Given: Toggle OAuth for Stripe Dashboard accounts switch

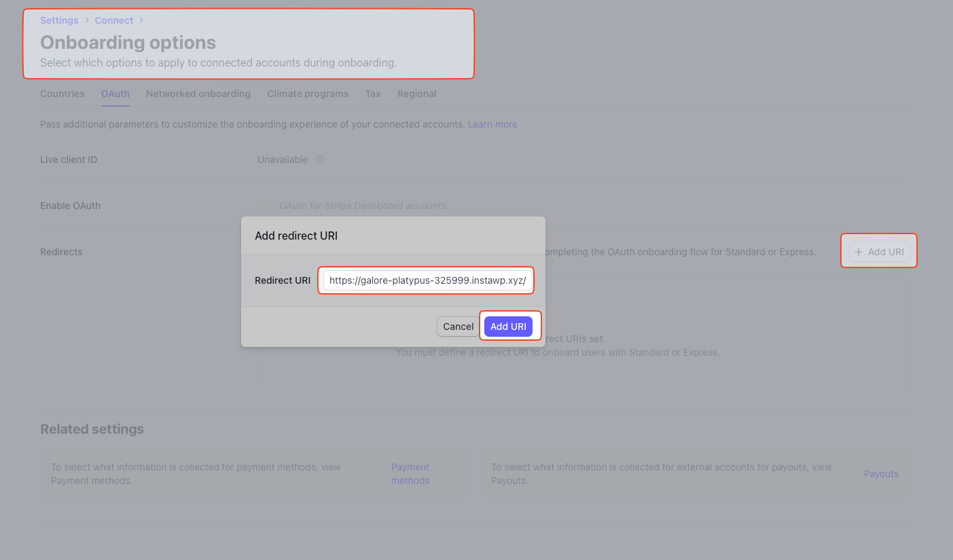Looking at the screenshot, I should point(265,206).
